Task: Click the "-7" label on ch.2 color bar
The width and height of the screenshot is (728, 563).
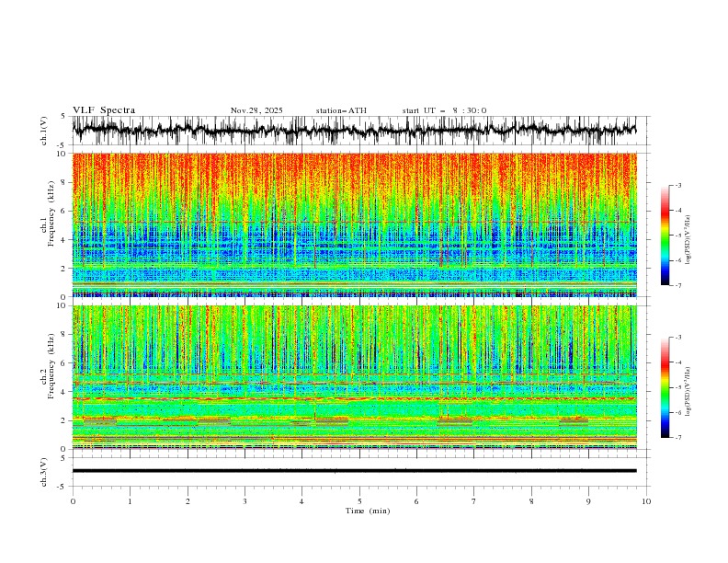Action: (678, 438)
